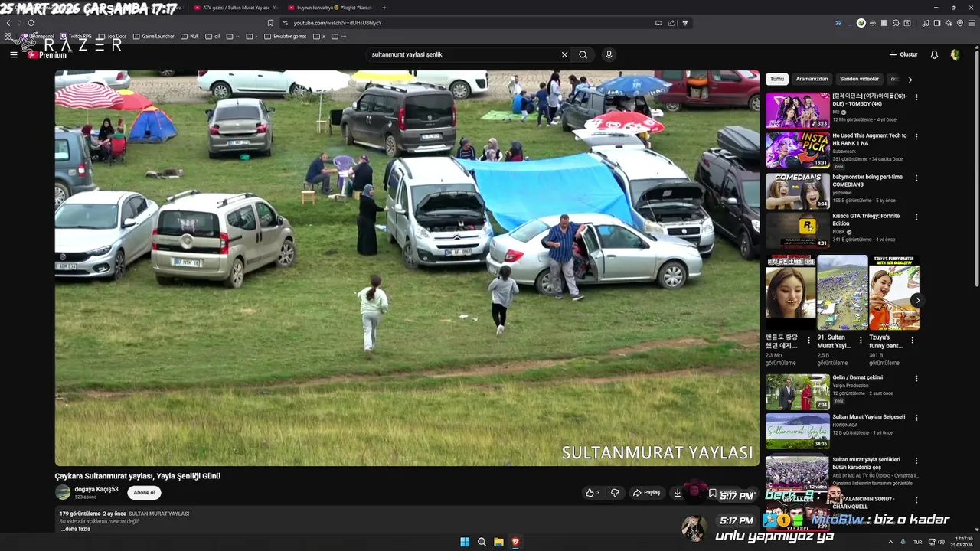980x551 pixels.
Task: Open 91. Sultan Murat Yayl... short thumbnail
Action: point(842,292)
